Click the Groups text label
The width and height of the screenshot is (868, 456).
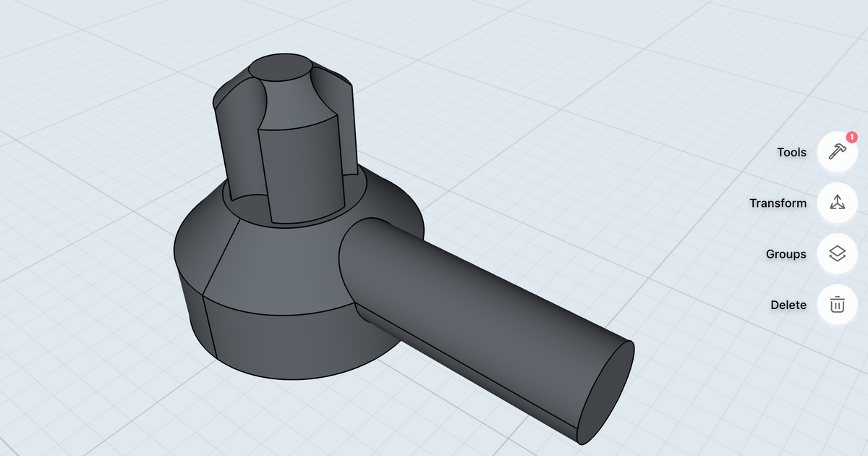point(786,254)
